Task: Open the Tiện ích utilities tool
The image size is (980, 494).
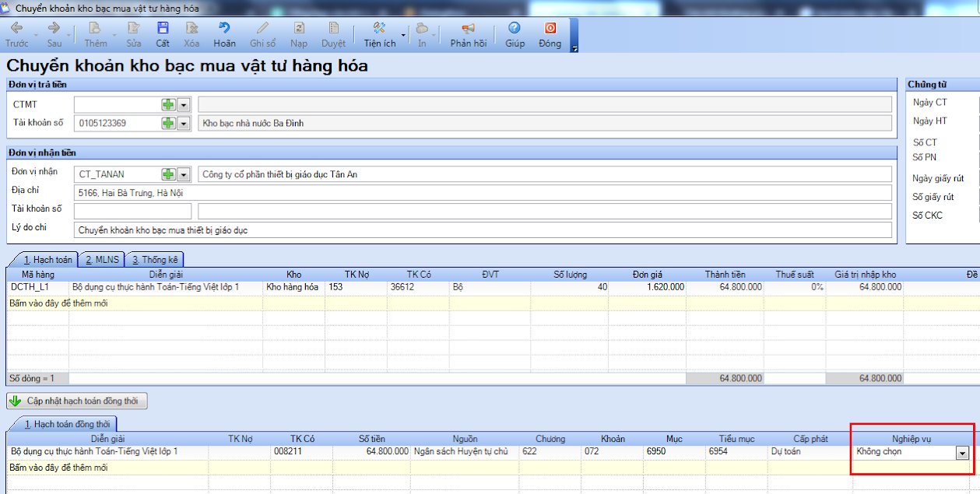Action: [x=380, y=35]
